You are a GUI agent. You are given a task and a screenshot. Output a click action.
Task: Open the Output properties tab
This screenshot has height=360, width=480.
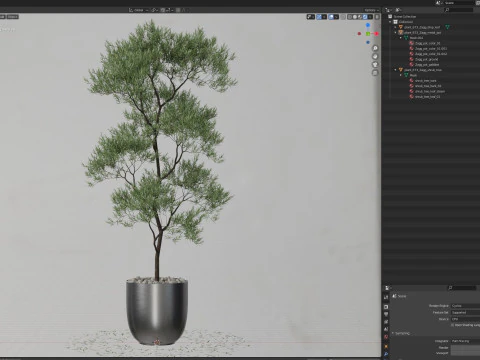[x=386, y=314]
